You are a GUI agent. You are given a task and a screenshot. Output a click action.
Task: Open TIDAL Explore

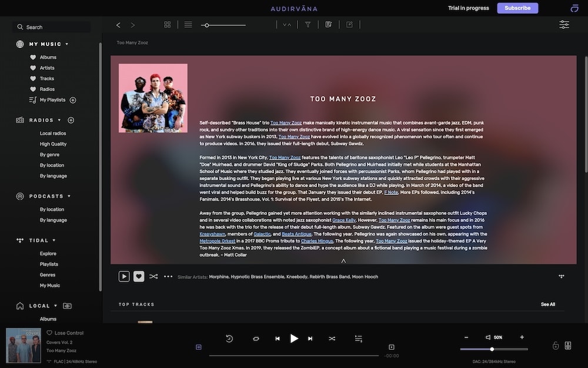click(48, 253)
